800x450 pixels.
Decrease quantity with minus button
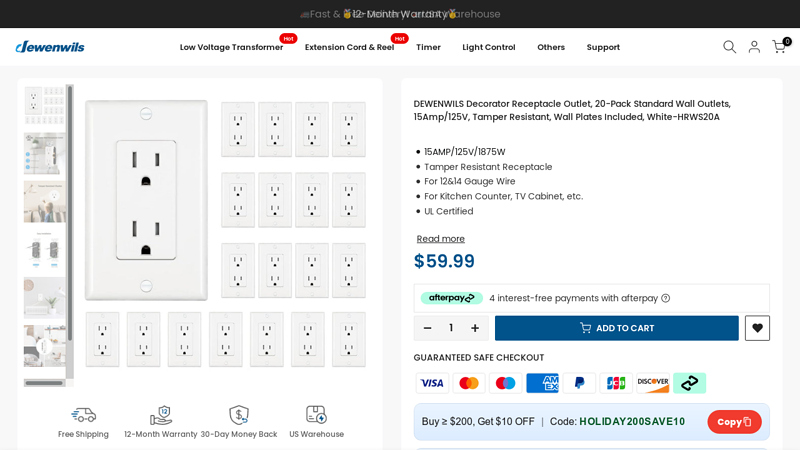427,328
